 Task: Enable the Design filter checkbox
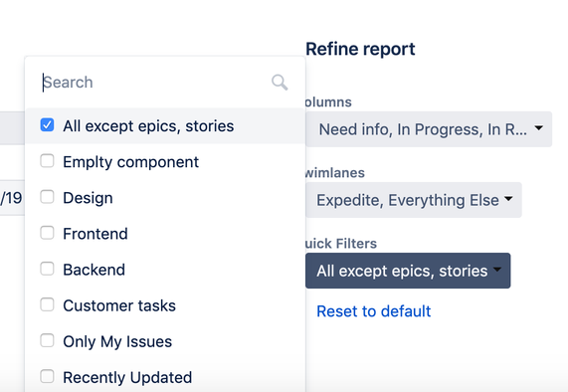coord(47,197)
